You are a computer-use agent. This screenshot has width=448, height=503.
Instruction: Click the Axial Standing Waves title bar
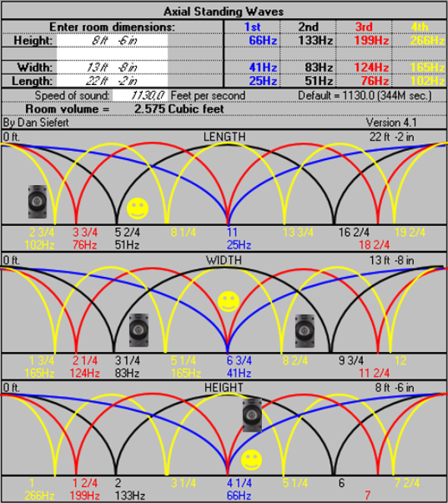click(x=224, y=11)
